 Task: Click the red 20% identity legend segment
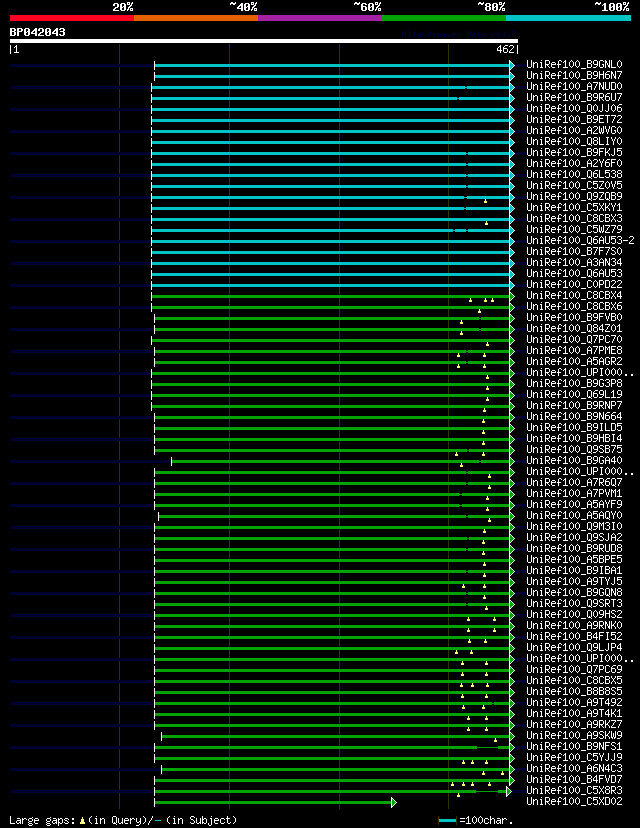pyautogui.click(x=72, y=18)
